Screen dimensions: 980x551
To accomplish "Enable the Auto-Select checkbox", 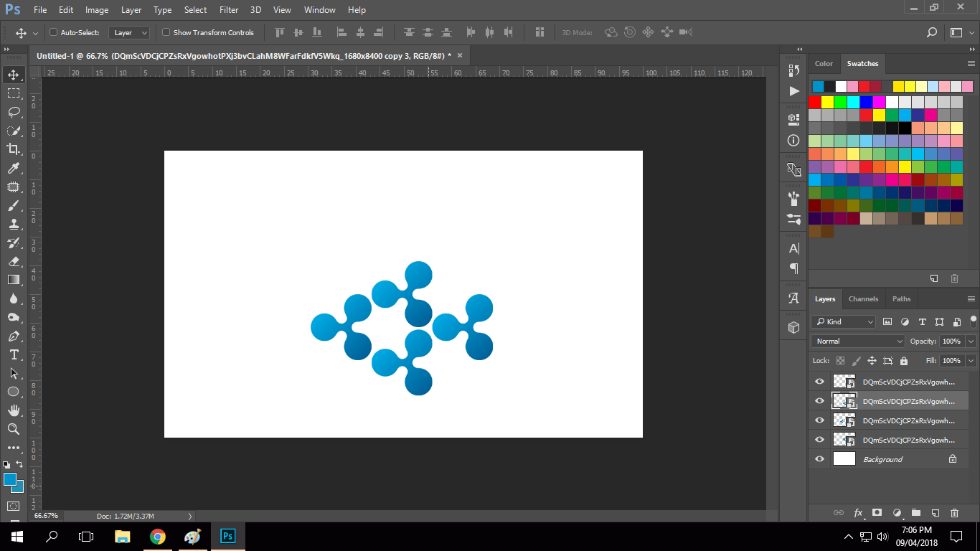I will (x=53, y=32).
